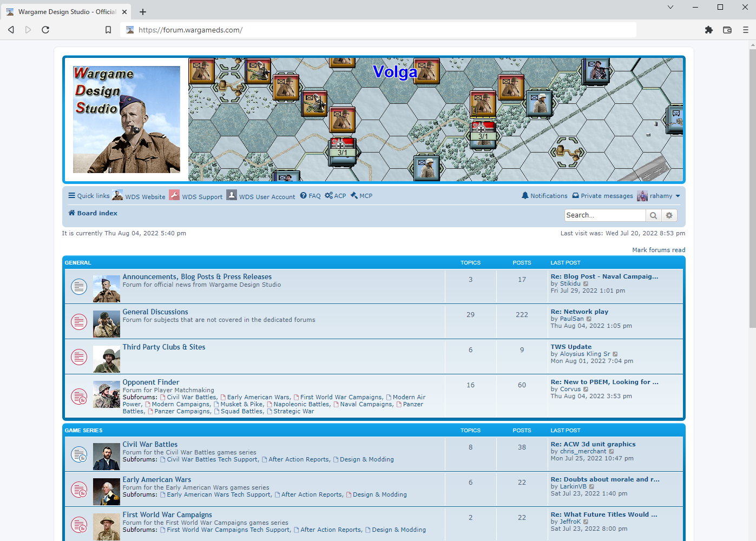Open Third Party Clubs & Sites forum
Screen dimensions: 756x541
(x=164, y=347)
